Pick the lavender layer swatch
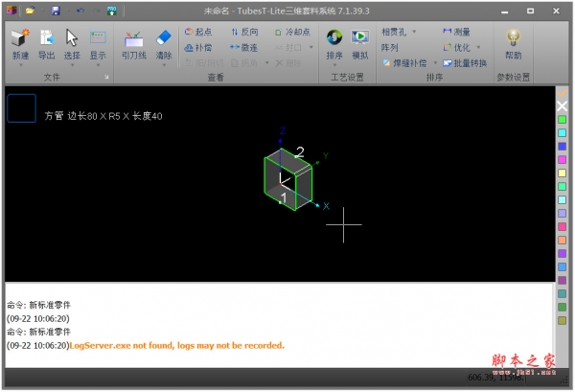The image size is (575, 392). pos(562,214)
